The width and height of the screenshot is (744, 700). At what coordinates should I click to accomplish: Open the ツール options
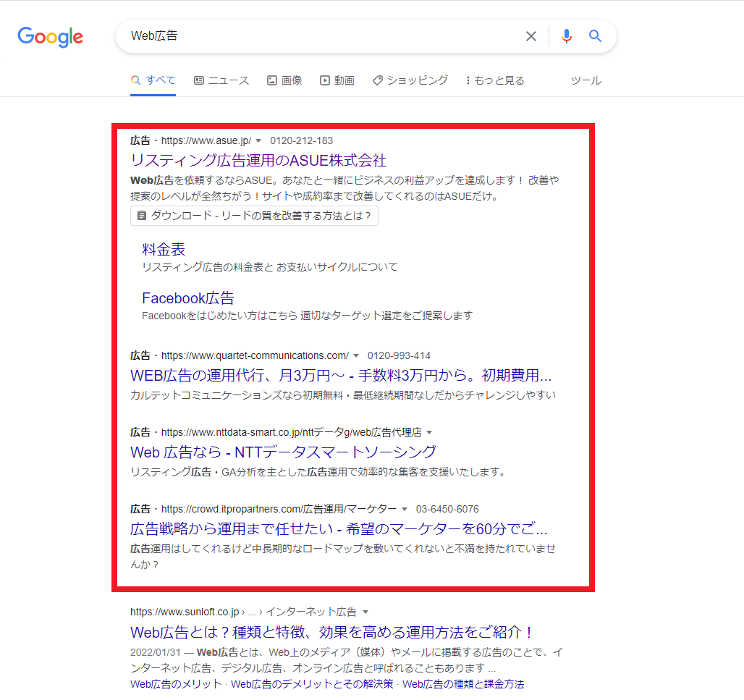point(586,80)
